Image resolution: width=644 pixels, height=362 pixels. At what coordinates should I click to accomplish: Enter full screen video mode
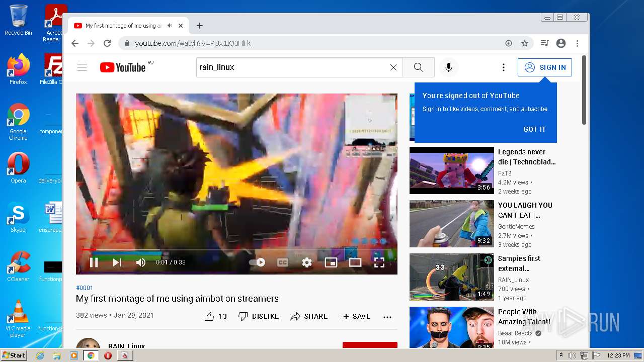tap(379, 262)
